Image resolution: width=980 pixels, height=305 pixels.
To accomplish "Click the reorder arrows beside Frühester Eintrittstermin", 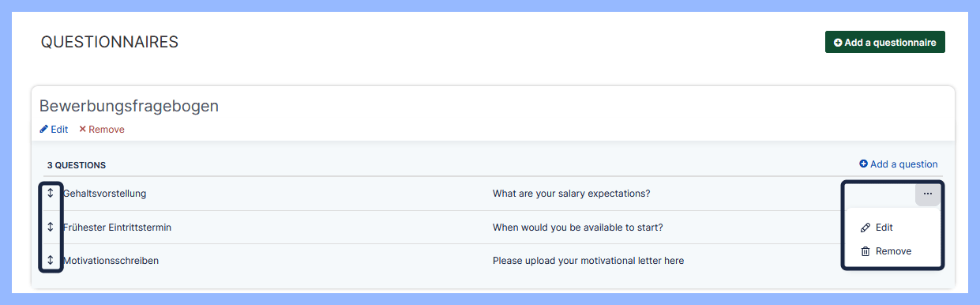I will pyautogui.click(x=51, y=227).
